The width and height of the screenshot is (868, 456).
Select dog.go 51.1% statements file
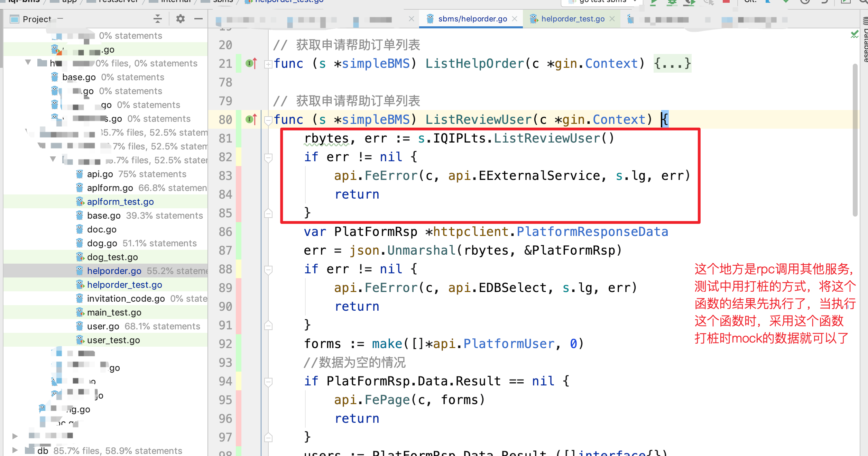click(105, 243)
